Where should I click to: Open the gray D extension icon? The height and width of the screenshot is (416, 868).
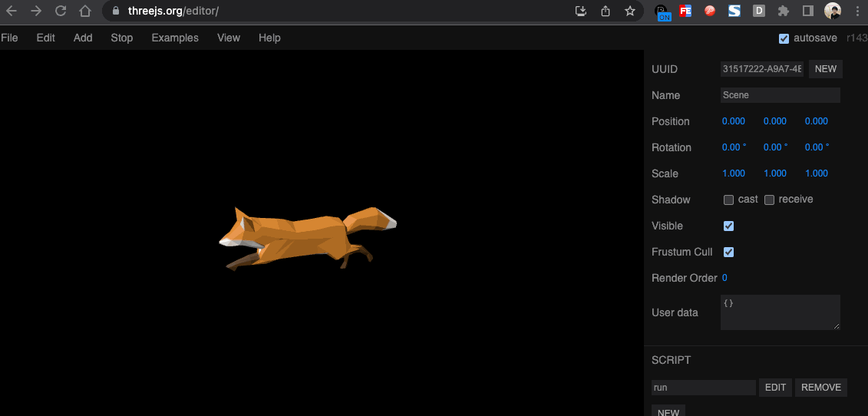click(759, 11)
